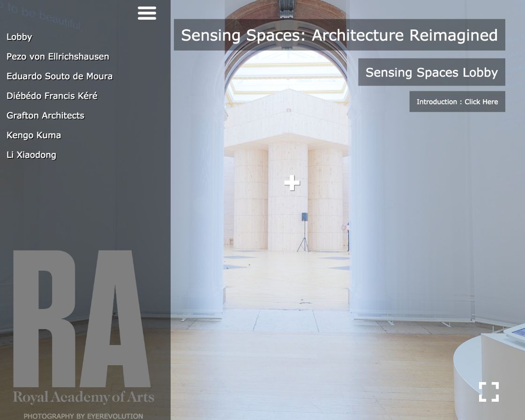Click the Photography by Eyerevolution credit
Viewport: 525px width, 420px height.
(83, 416)
